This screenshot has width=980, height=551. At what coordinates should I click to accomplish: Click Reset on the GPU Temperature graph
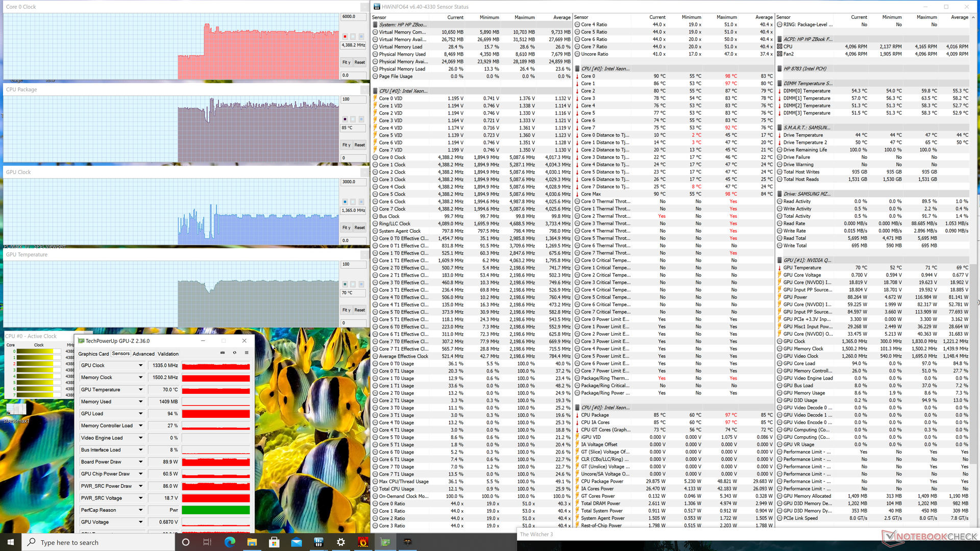tap(360, 310)
